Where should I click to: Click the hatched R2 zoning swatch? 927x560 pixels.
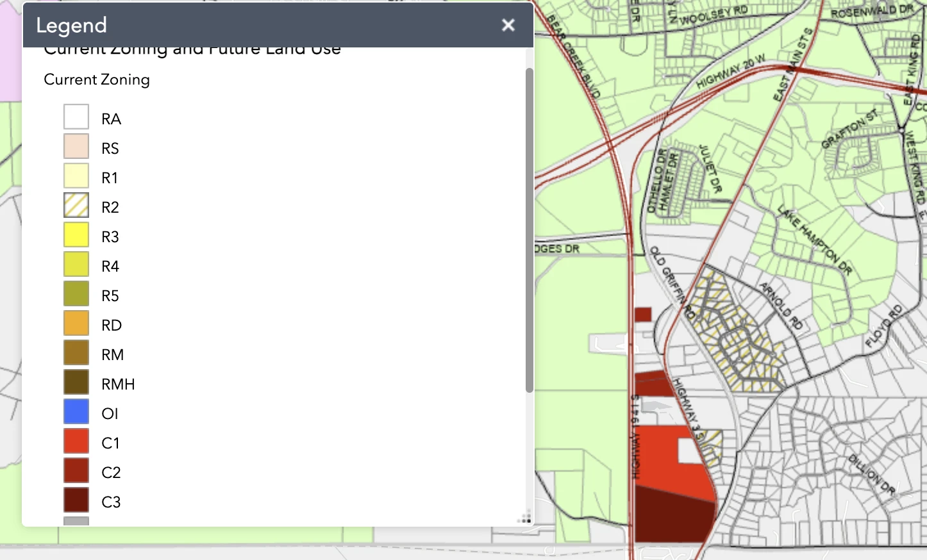point(76,206)
